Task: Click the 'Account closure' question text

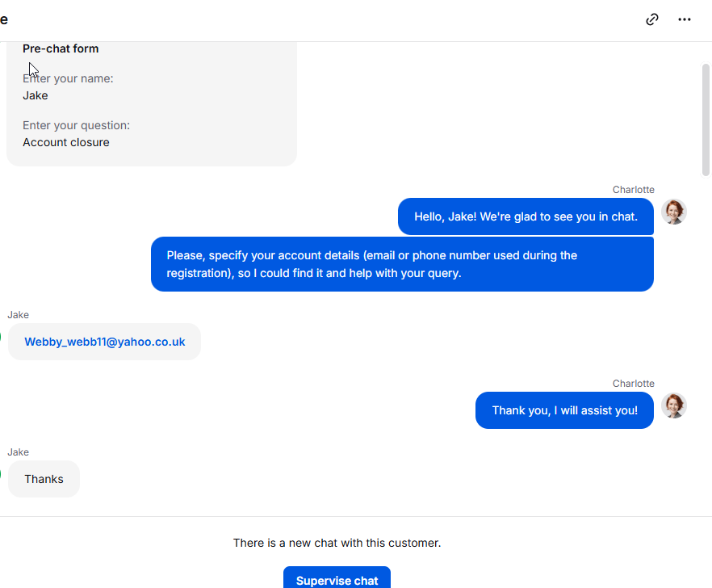Action: tap(66, 142)
